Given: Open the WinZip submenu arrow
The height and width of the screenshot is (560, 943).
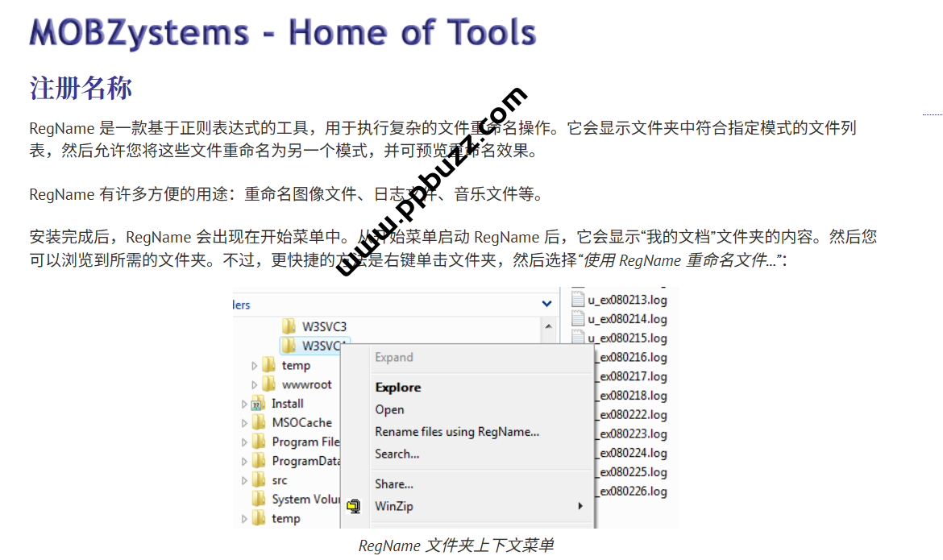Looking at the screenshot, I should pyautogui.click(x=580, y=506).
